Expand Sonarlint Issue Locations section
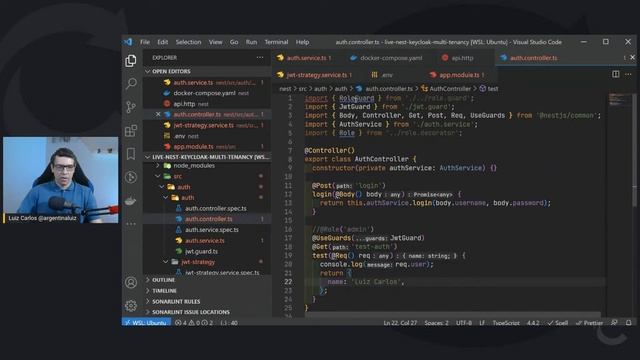The height and width of the screenshot is (360, 640). [207, 312]
